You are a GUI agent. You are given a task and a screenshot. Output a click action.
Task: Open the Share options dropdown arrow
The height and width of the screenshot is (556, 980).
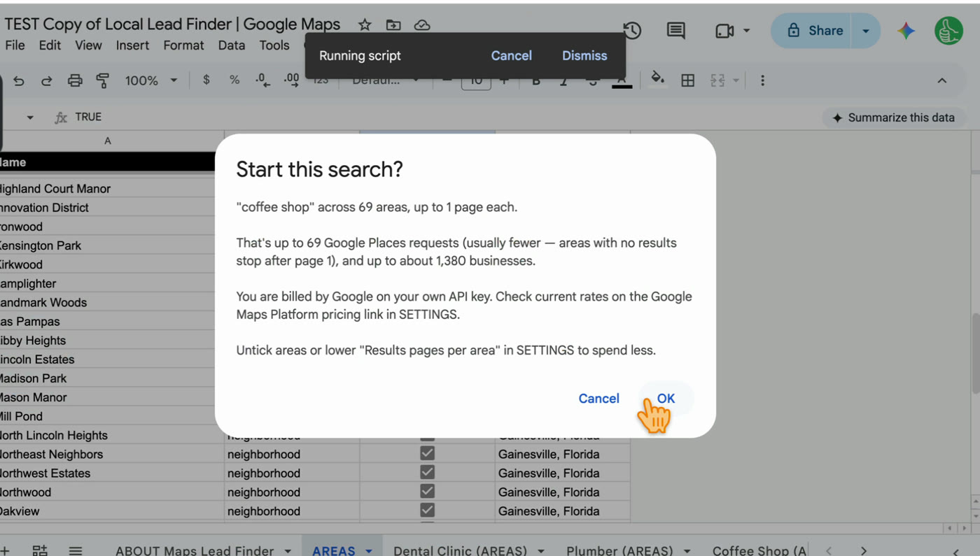point(866,31)
